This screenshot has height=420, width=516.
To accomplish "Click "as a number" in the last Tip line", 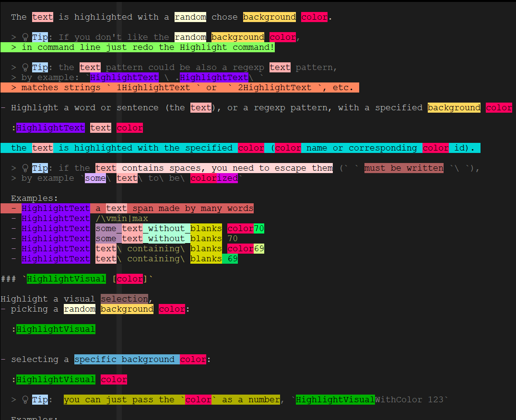I will pyautogui.click(x=251, y=399).
